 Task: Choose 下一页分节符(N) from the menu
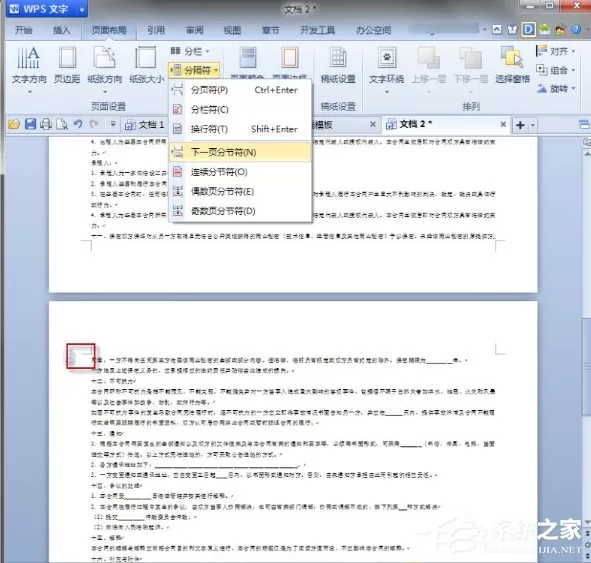[240, 152]
